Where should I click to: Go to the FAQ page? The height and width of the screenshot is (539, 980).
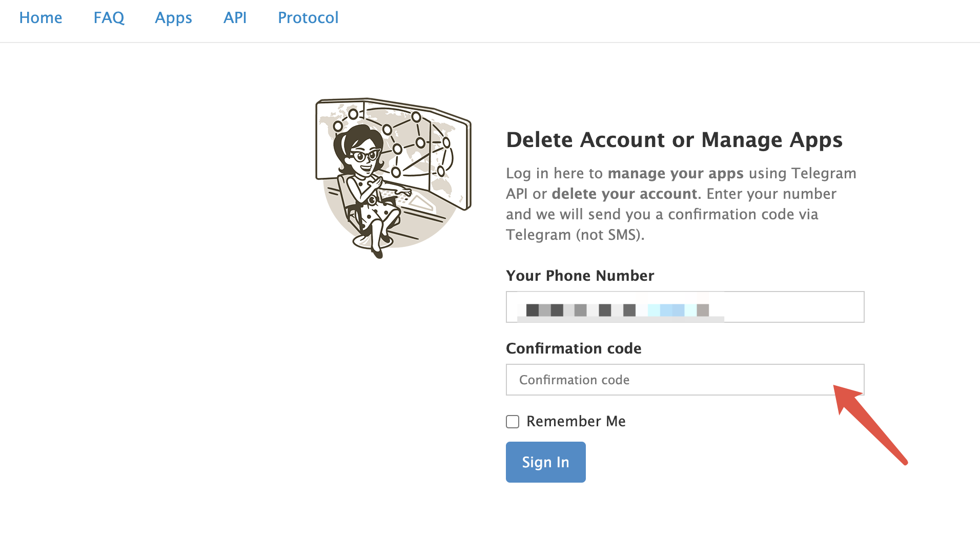109,18
